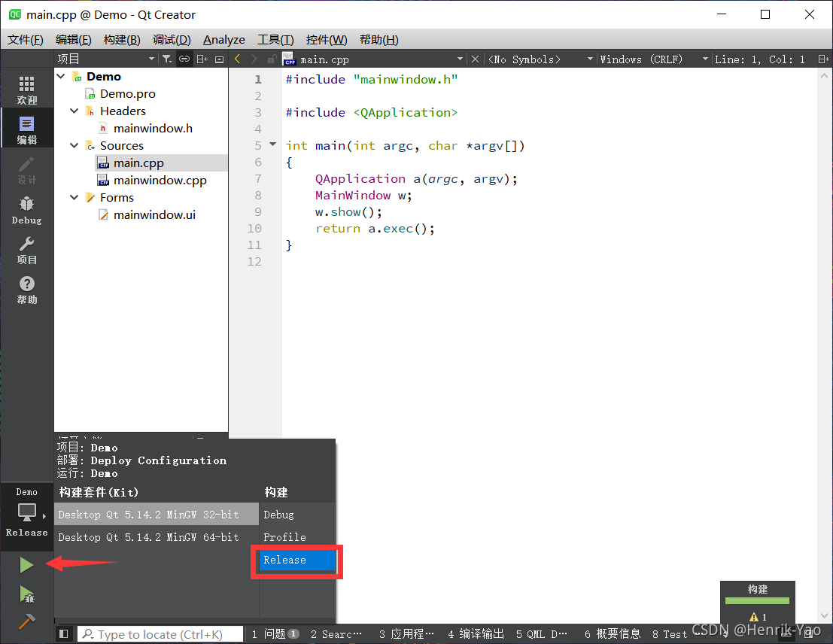Toggle synchronize with editor link icon
Image resolution: width=833 pixels, height=644 pixels.
184,59
